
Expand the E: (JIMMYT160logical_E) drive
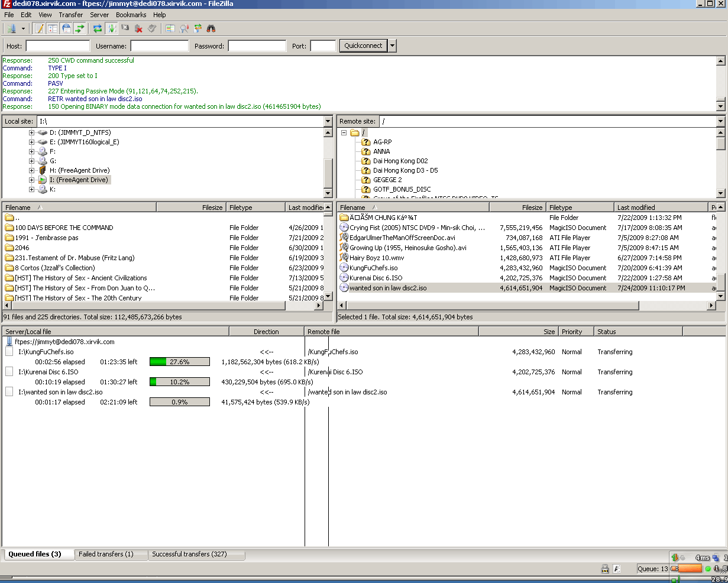(32, 142)
